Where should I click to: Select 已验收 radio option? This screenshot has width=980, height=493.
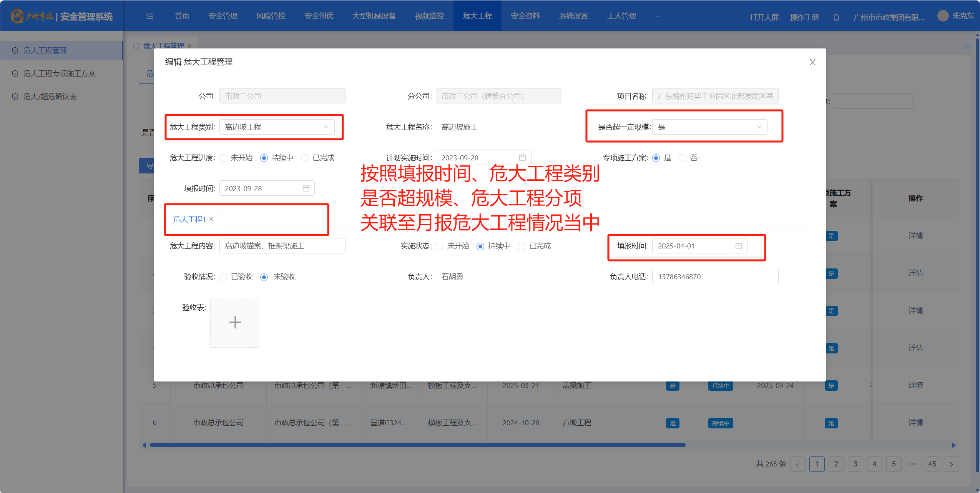[x=224, y=277]
